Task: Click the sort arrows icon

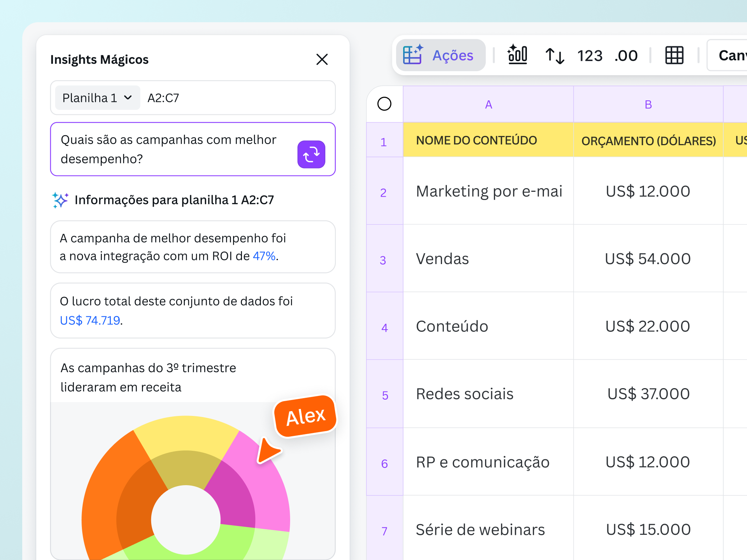Action: pyautogui.click(x=555, y=56)
